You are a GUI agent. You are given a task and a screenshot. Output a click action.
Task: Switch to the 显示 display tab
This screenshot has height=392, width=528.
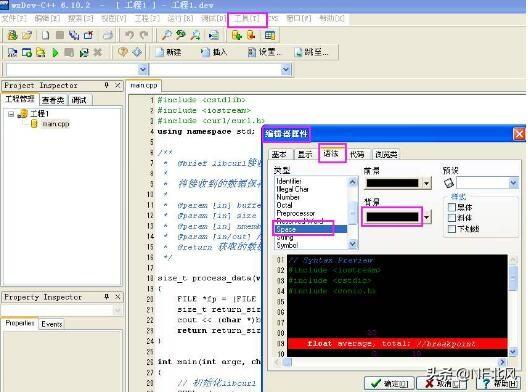[305, 155]
